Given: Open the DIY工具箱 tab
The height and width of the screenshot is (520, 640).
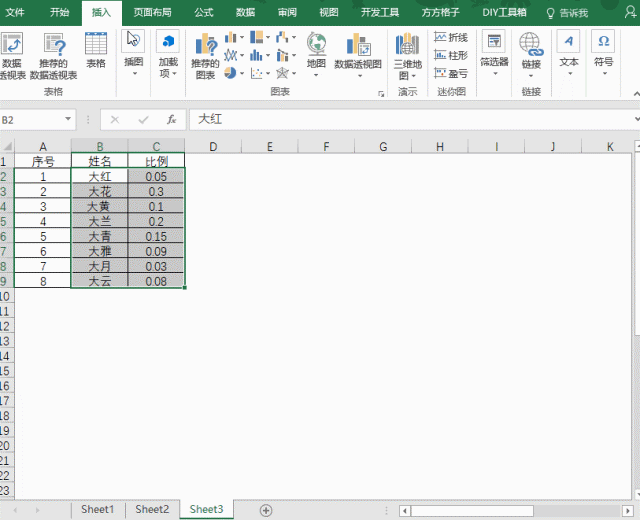Looking at the screenshot, I should [504, 13].
